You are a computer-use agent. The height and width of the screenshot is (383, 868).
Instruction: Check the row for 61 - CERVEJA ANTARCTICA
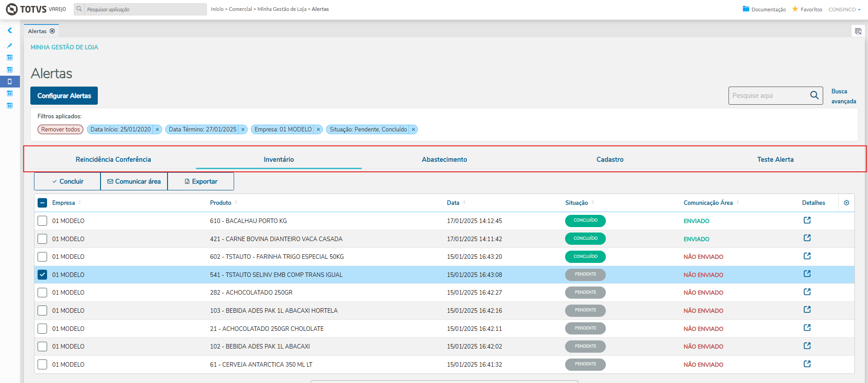[42, 364]
